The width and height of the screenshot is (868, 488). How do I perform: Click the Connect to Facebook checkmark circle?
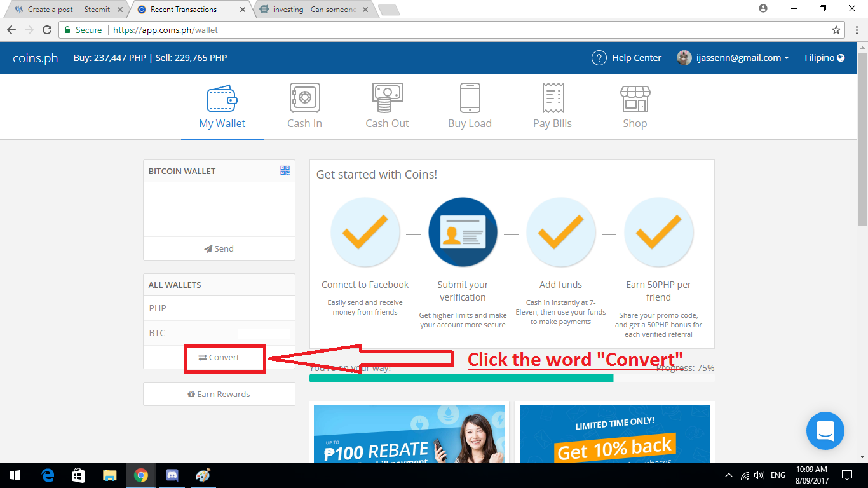coord(365,231)
